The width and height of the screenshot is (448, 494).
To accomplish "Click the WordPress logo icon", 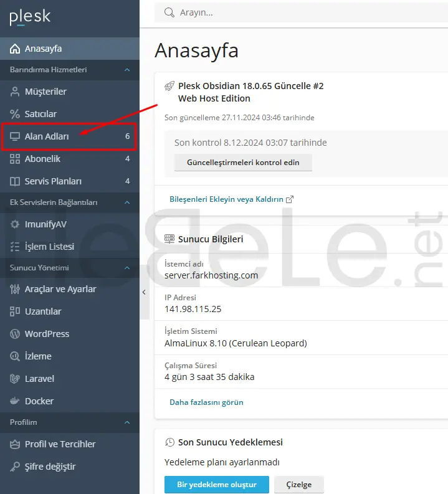I will point(15,334).
